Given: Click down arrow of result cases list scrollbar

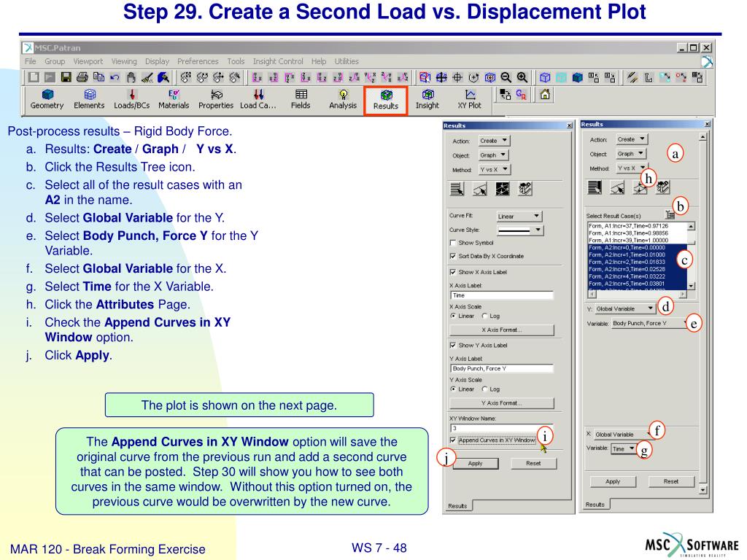Looking at the screenshot, I should point(692,286).
